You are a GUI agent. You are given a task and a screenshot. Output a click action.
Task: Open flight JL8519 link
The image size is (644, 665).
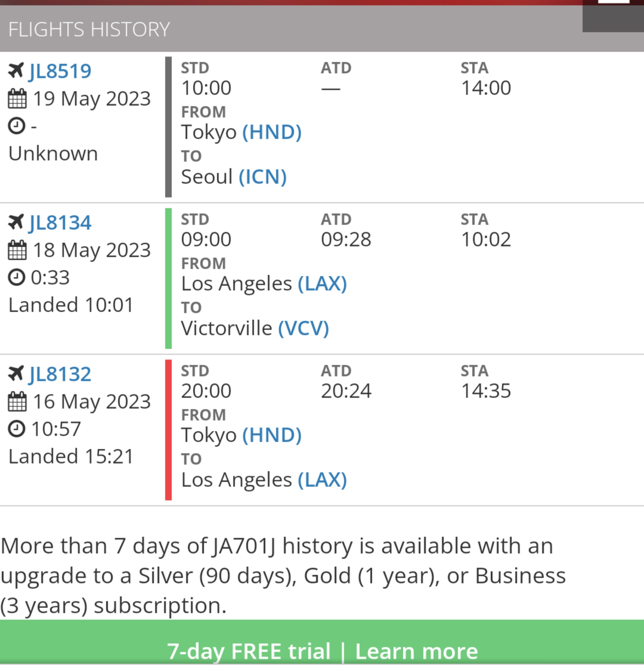[x=60, y=71]
